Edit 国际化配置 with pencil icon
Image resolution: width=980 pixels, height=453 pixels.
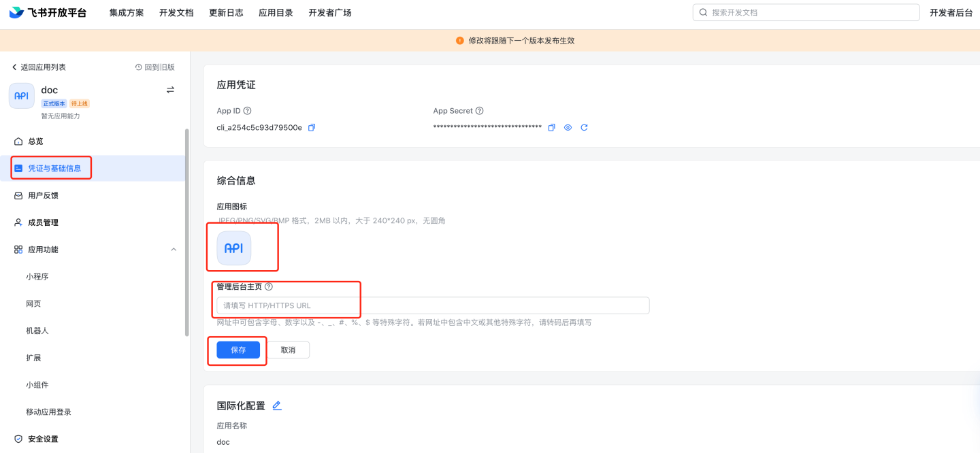click(x=277, y=405)
